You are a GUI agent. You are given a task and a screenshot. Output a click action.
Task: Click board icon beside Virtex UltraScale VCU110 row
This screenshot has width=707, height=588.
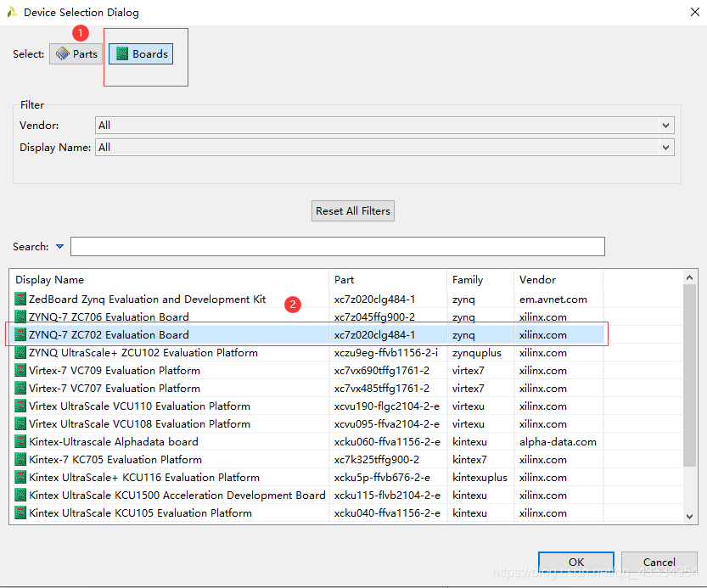[20, 406]
